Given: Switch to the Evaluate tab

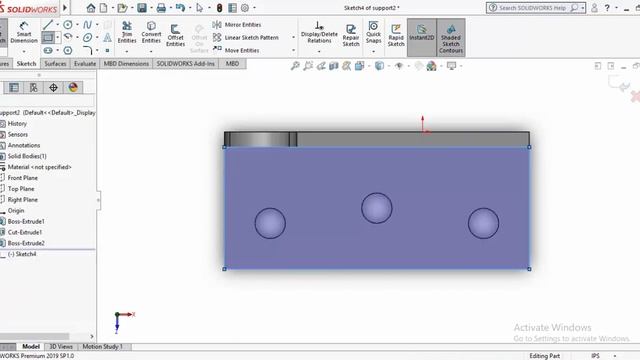Looking at the screenshot, I should point(85,64).
